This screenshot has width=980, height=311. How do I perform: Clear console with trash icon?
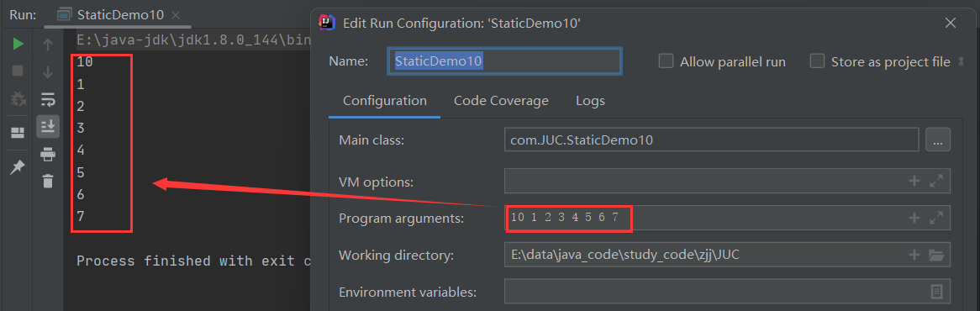click(x=48, y=181)
